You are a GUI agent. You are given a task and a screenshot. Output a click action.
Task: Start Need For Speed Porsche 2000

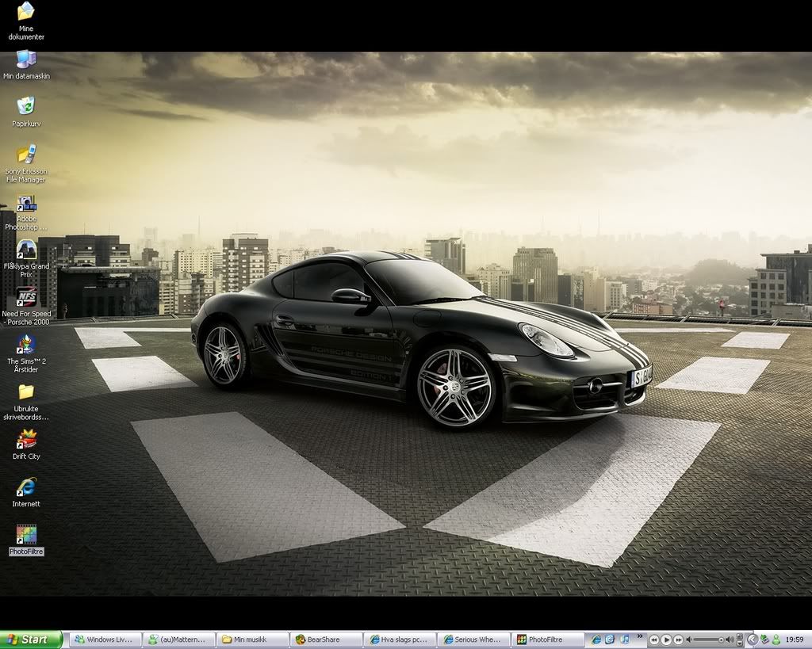[26, 297]
